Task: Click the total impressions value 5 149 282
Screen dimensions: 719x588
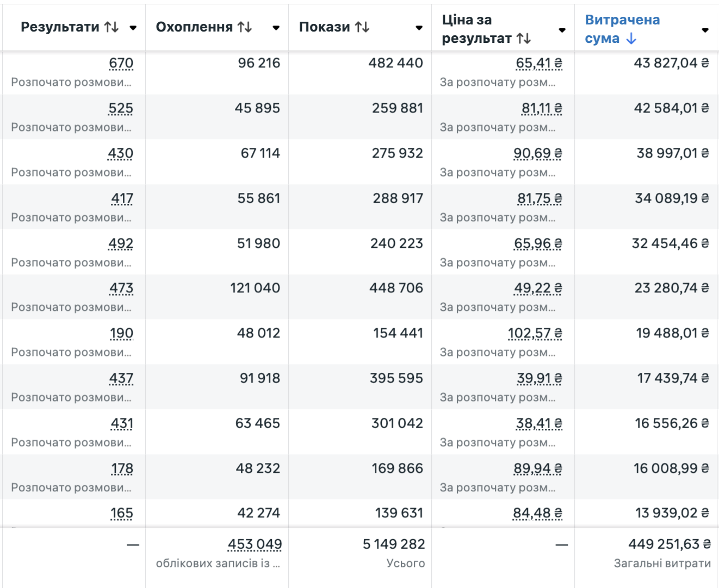Action: coord(394,545)
